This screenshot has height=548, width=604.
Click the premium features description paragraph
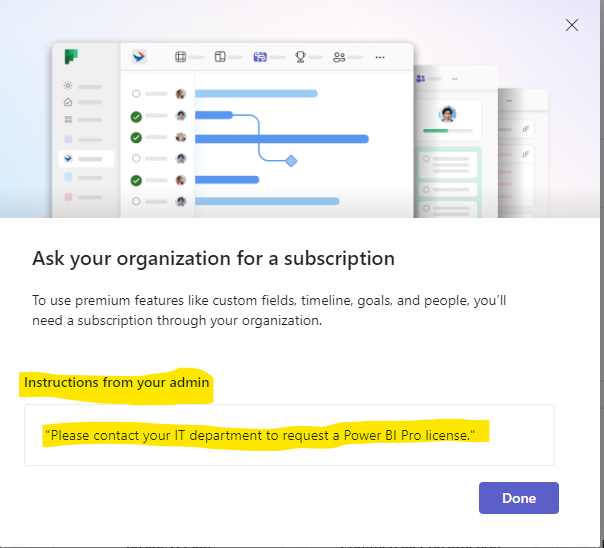coord(269,310)
